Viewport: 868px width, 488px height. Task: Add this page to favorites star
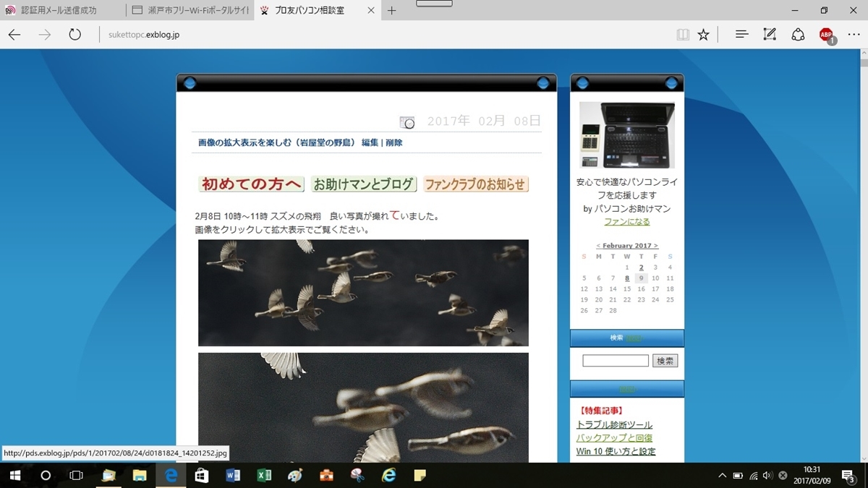point(703,35)
